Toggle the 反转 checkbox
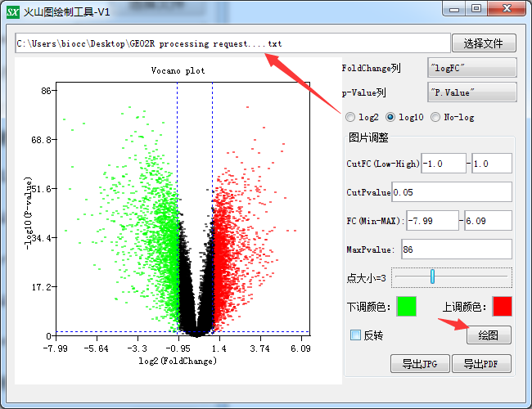The image size is (532, 409). (x=355, y=335)
